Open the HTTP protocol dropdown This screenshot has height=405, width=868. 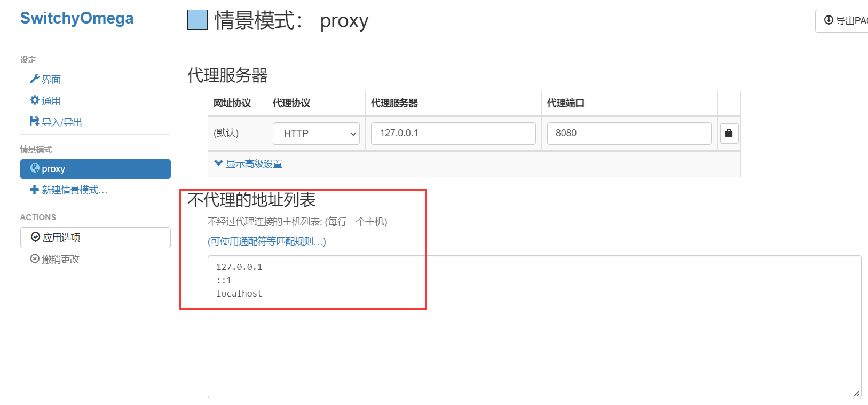pyautogui.click(x=316, y=134)
